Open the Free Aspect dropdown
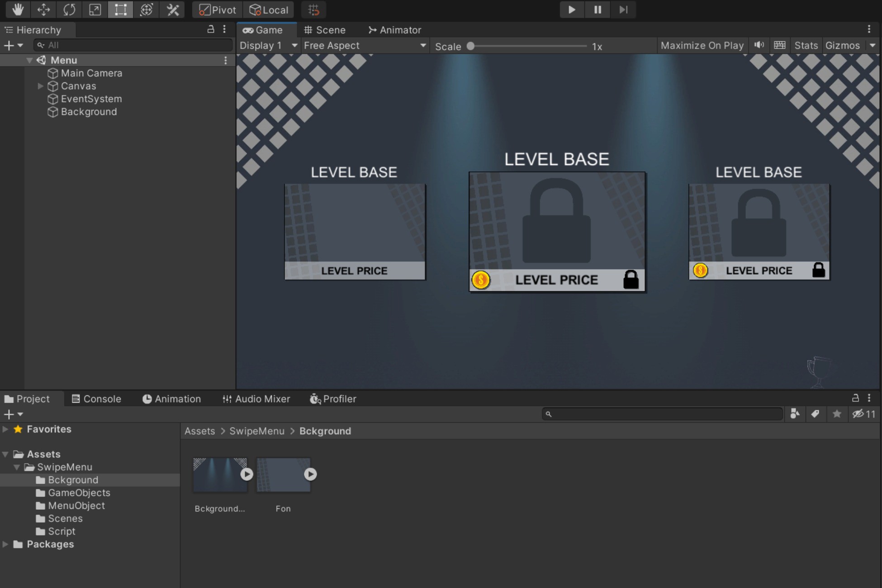The image size is (882, 588). click(x=365, y=45)
